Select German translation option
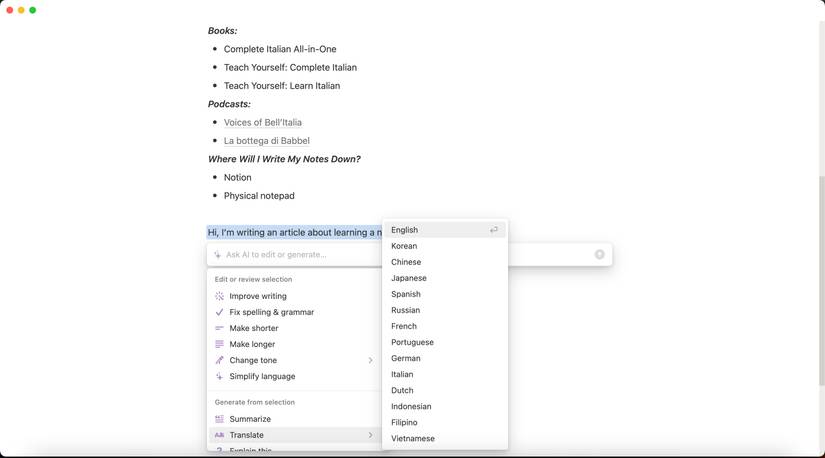825x458 pixels. pyautogui.click(x=445, y=359)
